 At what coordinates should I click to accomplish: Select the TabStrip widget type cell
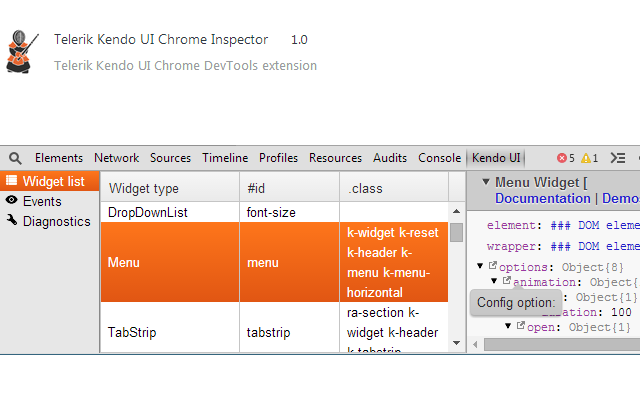[x=170, y=328]
